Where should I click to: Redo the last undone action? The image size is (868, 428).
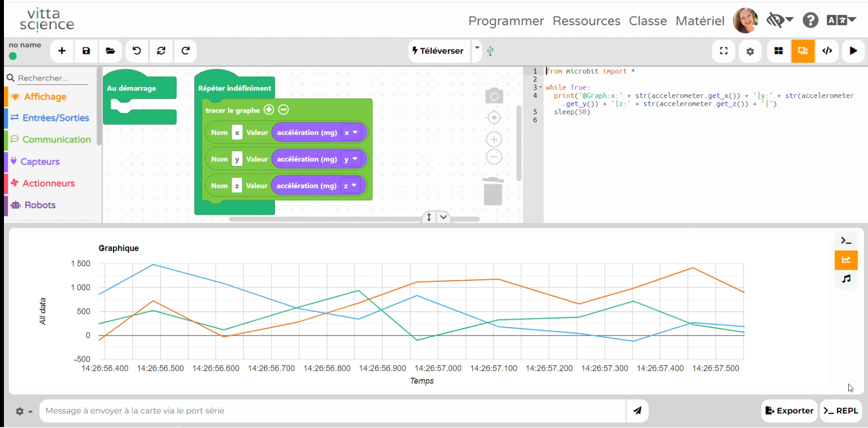click(x=185, y=51)
